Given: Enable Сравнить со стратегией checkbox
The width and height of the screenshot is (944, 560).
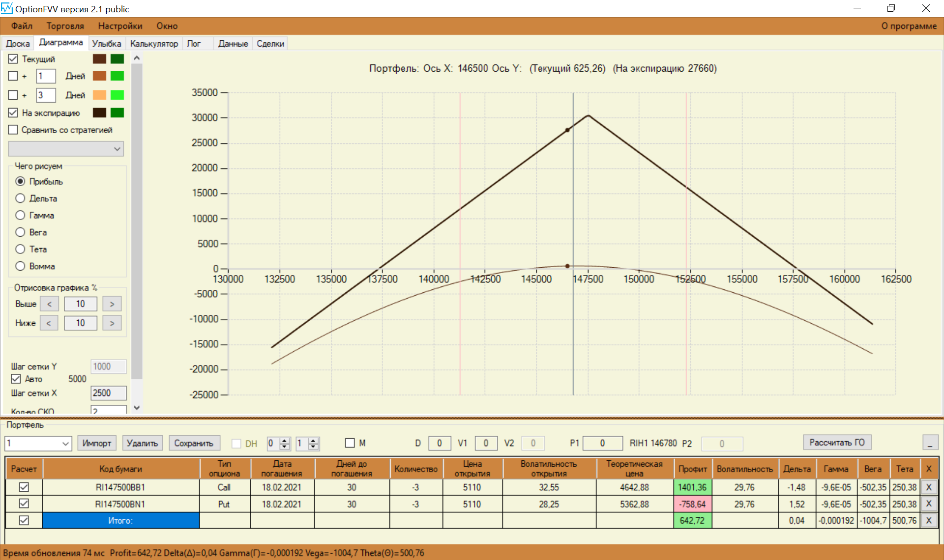Looking at the screenshot, I should coord(13,130).
